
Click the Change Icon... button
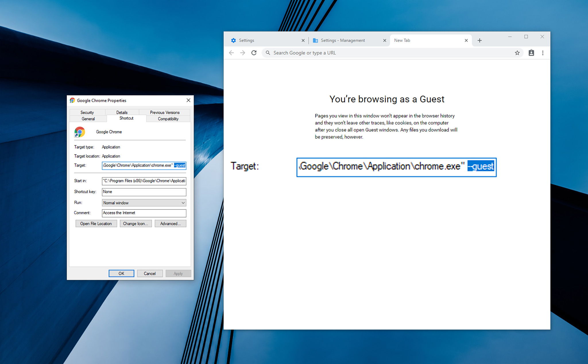click(x=136, y=224)
